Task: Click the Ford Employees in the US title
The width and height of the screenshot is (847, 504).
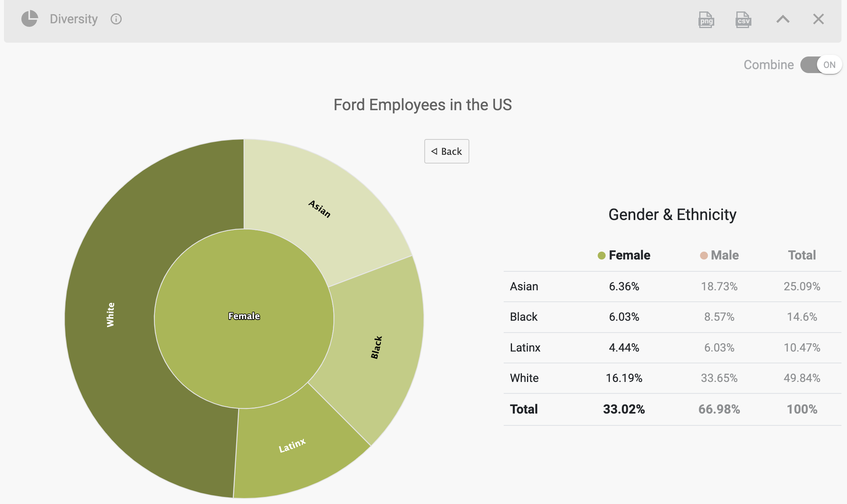Action: (x=423, y=105)
